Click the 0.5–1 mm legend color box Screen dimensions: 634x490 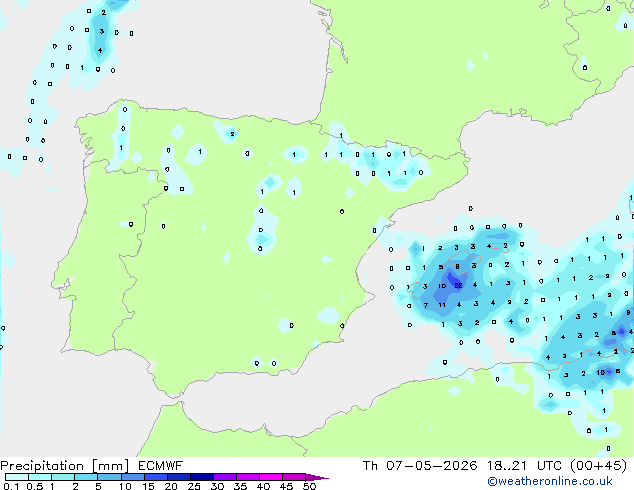40,477
